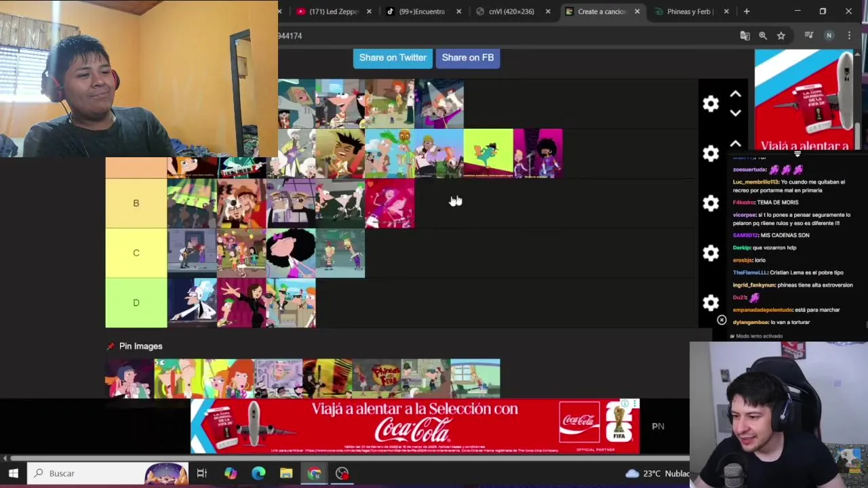Launch Microsoft Edge from the taskbar
This screenshot has width=868, height=488.
[x=258, y=473]
